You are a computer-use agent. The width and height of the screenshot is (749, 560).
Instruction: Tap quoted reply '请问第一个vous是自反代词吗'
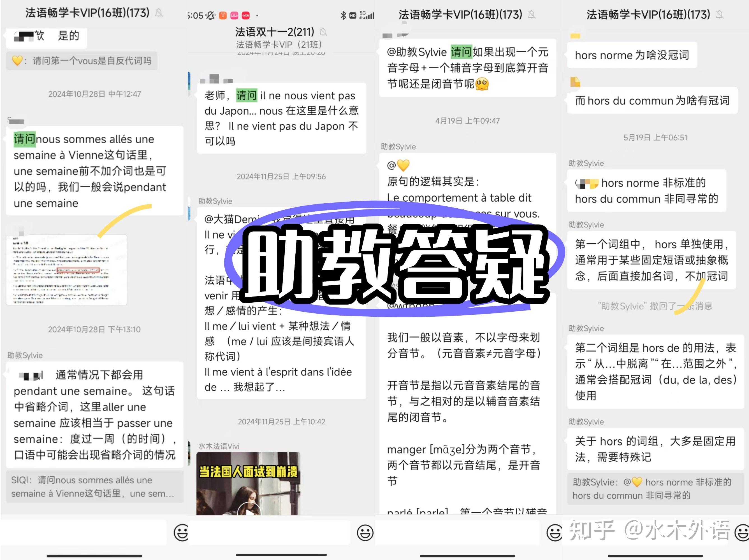(82, 61)
